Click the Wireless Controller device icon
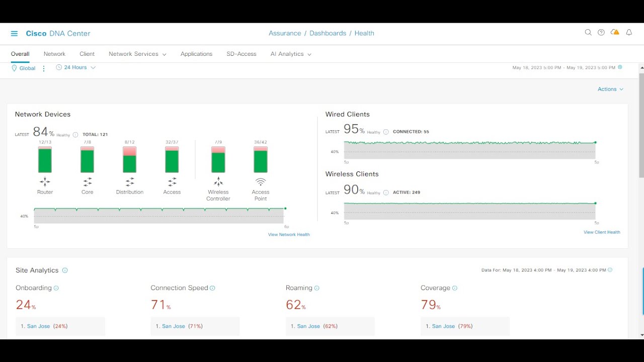 point(218,182)
